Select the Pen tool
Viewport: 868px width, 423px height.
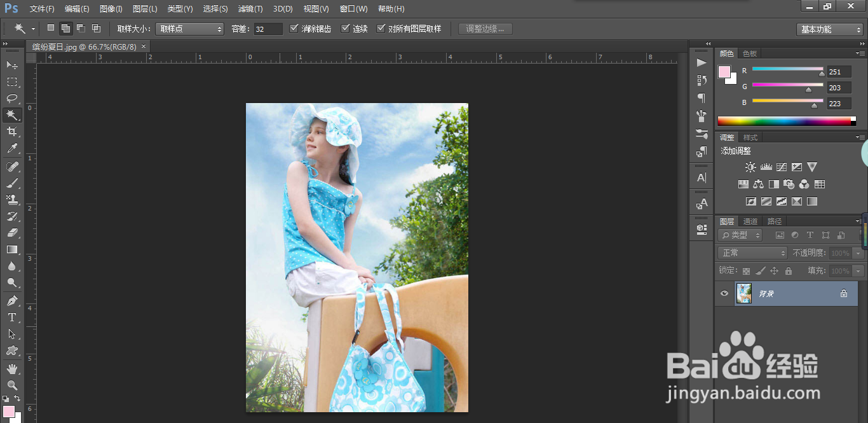12,301
